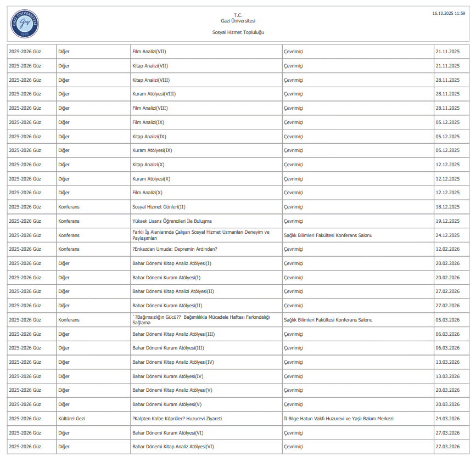The width and height of the screenshot is (476, 462).
Task: Select the Enkazdan Umuda conference title
Action: click(x=175, y=249)
